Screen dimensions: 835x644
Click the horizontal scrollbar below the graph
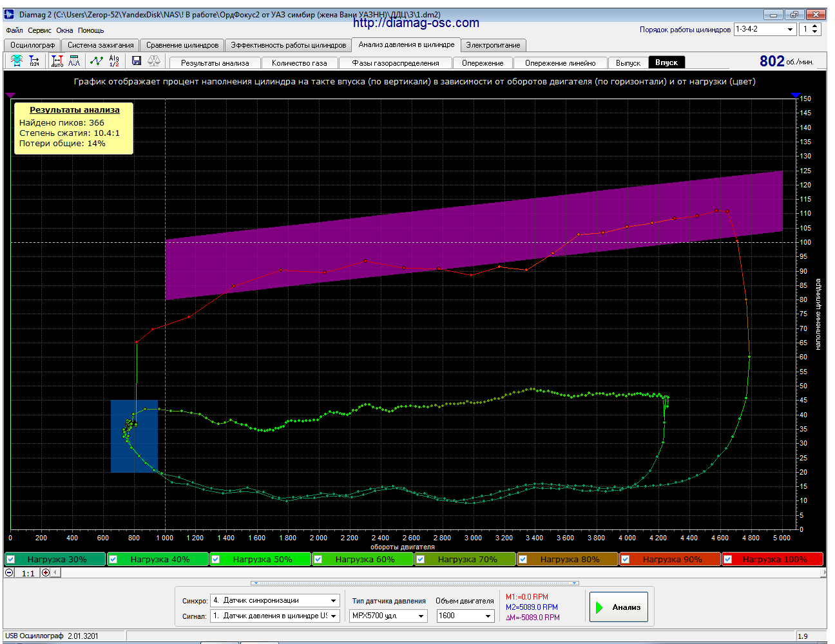[438, 573]
